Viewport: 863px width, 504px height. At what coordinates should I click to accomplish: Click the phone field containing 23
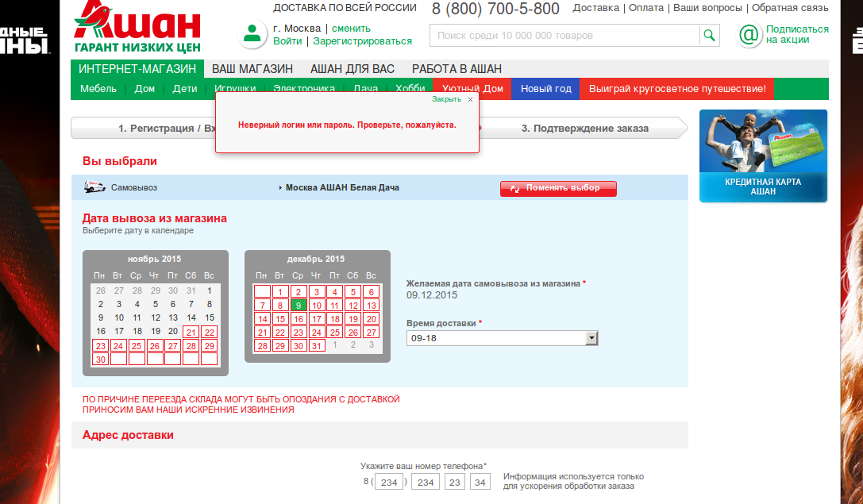[455, 482]
